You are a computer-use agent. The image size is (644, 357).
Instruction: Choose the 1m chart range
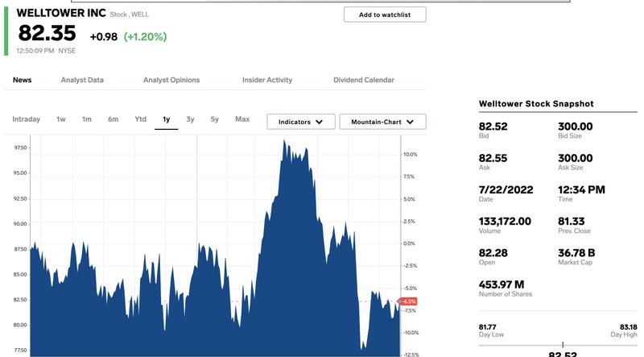click(87, 119)
